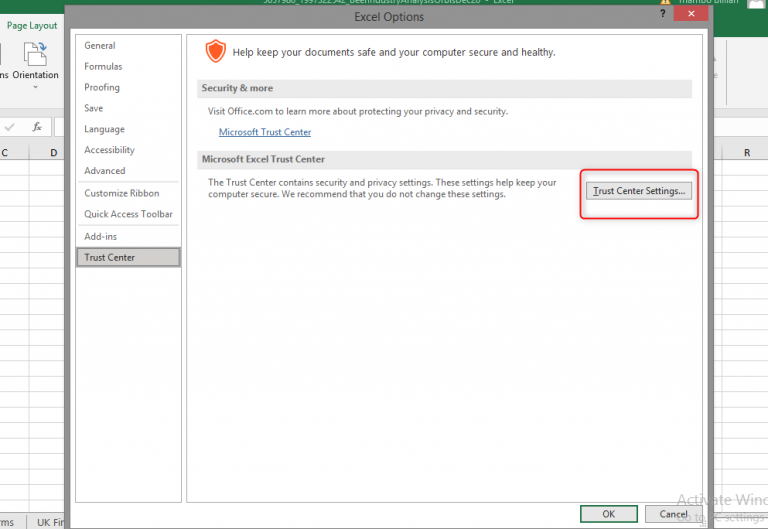Choose Customize Ribbon category
Viewport: 768px width, 529px height.
click(x=121, y=193)
